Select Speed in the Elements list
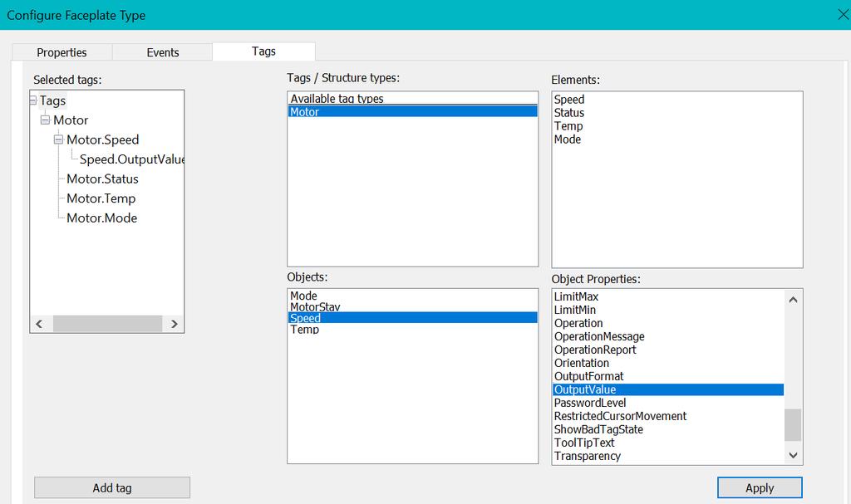The width and height of the screenshot is (851, 504). pos(569,100)
